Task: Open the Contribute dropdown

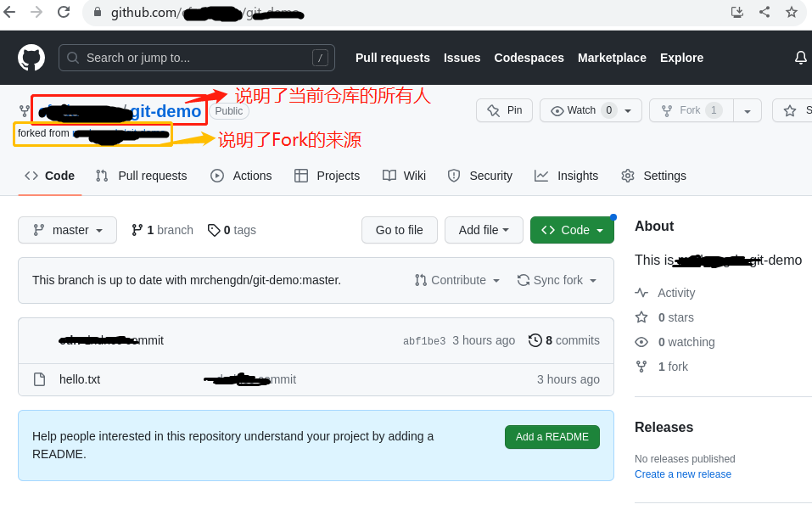Action: pos(456,280)
